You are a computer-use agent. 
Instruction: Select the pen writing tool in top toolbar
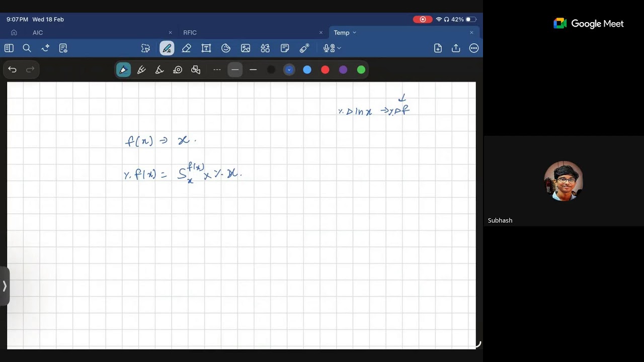click(x=167, y=48)
